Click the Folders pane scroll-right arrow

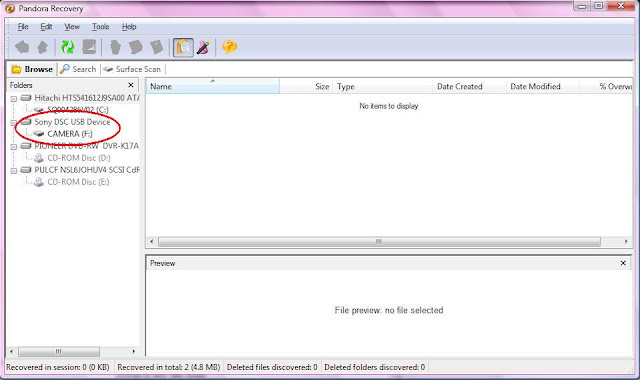[x=133, y=351]
